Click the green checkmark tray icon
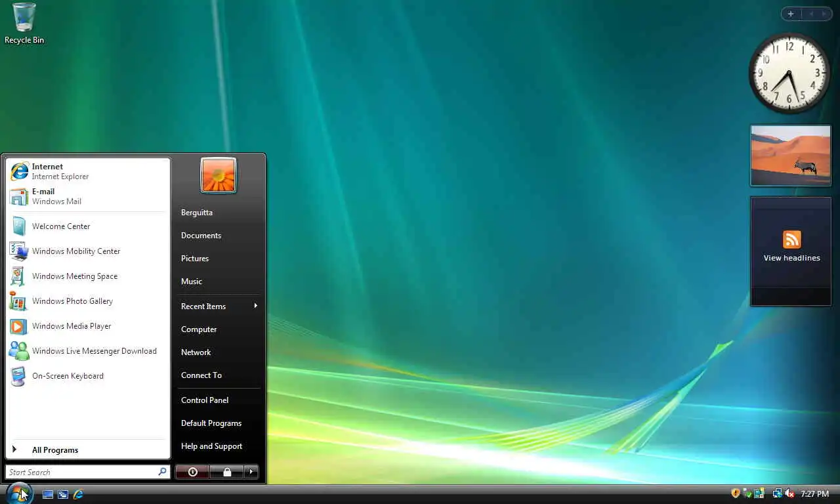Screen dimensions: 840x504 [x=747, y=493]
